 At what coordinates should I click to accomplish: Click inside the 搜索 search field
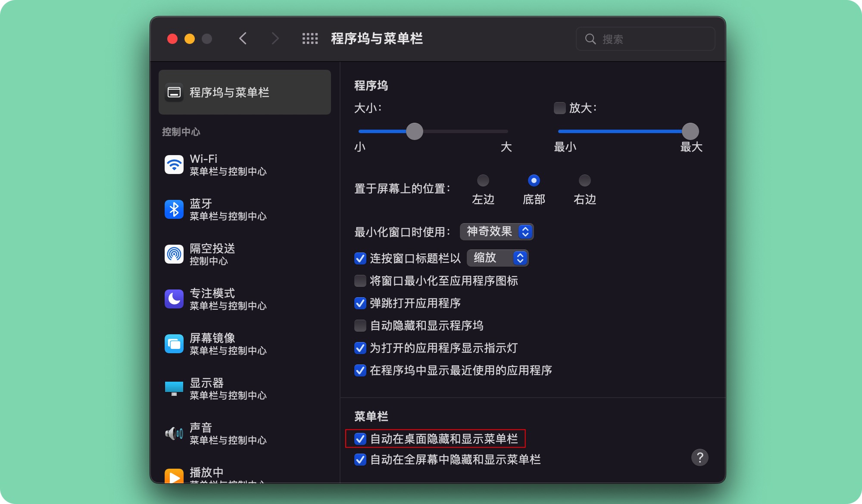tap(645, 38)
